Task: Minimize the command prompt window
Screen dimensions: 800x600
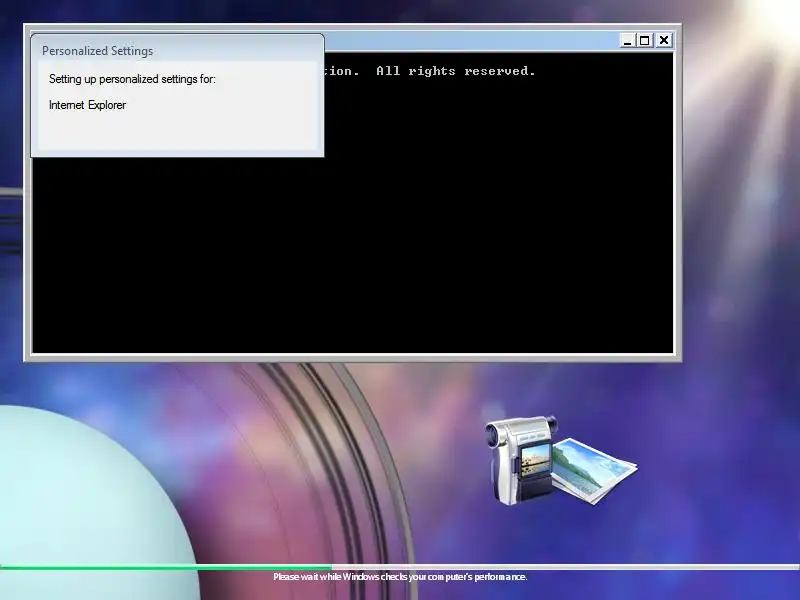Action: point(628,40)
